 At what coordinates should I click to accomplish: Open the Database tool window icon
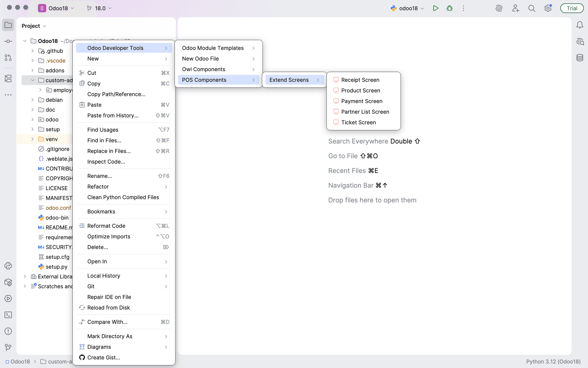(580, 58)
